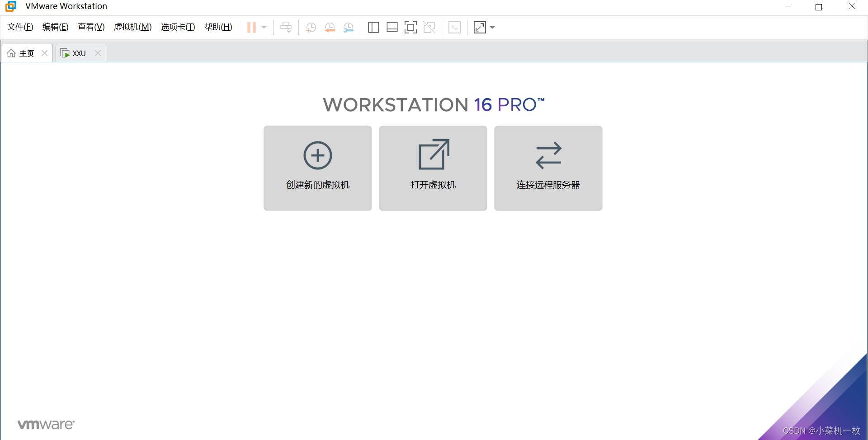Click the stretch guest display icon
Viewport: 868px width, 440px height.
tap(480, 28)
